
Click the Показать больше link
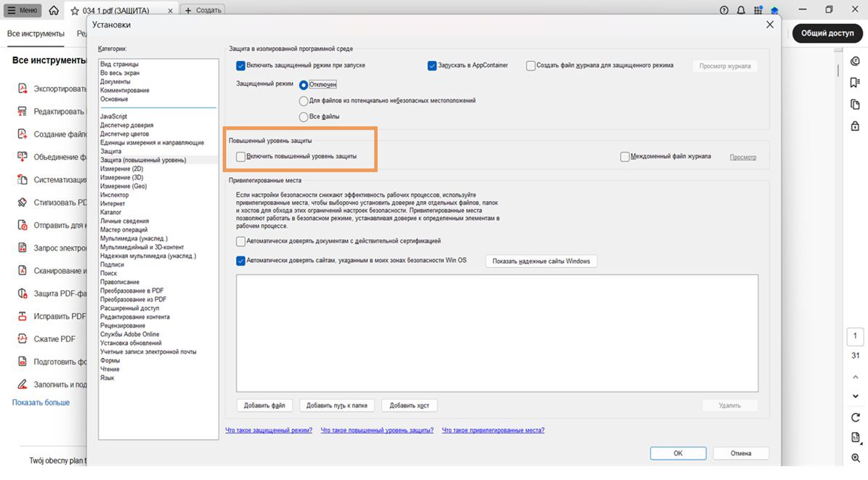[41, 402]
